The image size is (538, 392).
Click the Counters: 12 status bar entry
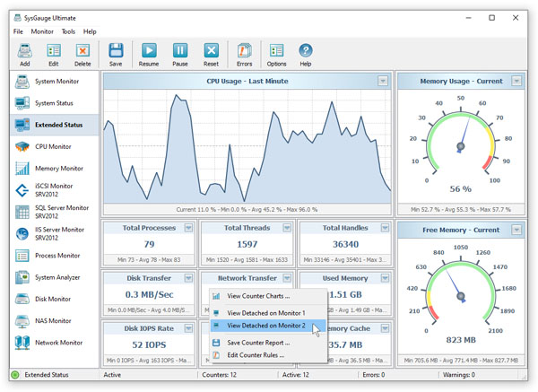(220, 375)
